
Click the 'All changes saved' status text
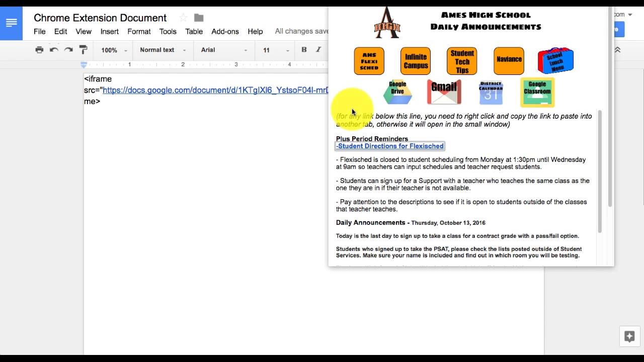302,31
